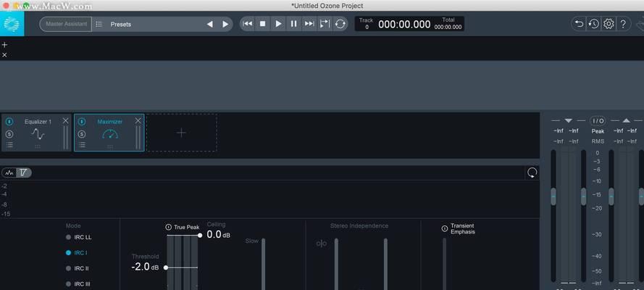Solo the Maximizer module
Screen dimensions: 644x290
[x=82, y=134]
